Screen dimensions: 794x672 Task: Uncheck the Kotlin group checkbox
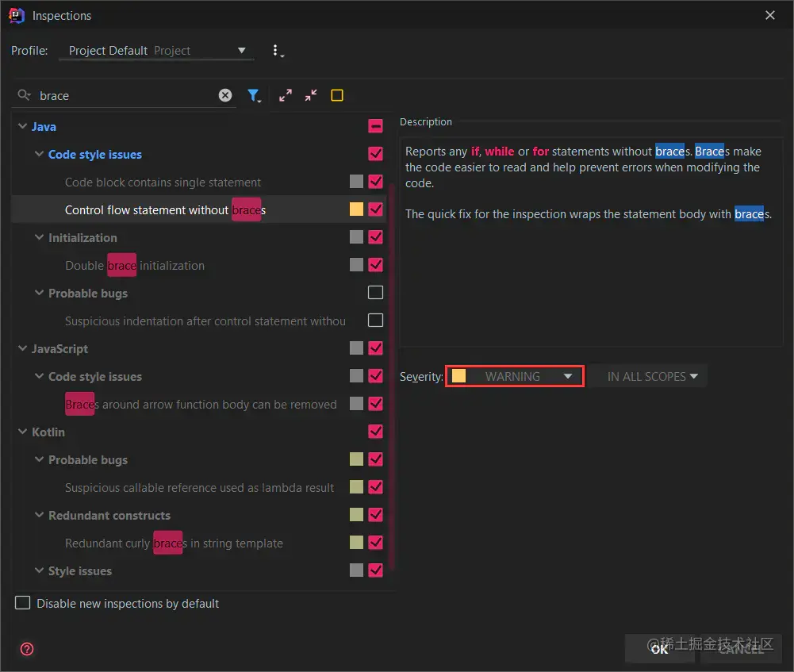coord(375,432)
